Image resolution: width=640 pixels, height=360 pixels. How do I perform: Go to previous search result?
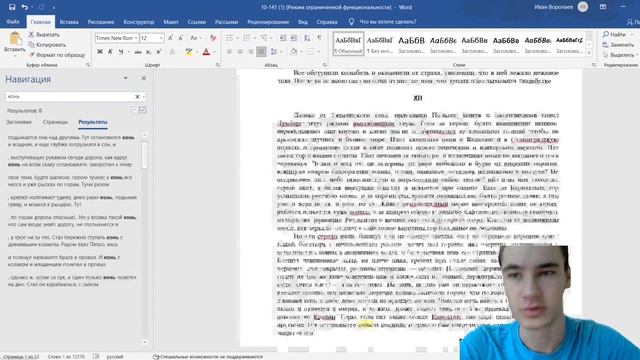click(x=135, y=110)
